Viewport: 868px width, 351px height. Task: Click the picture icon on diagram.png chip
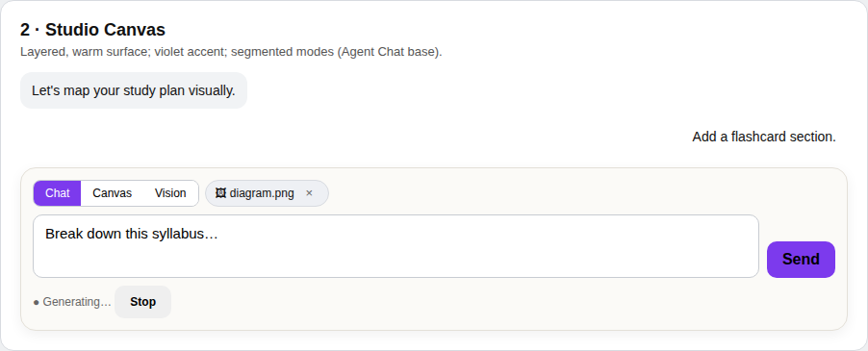click(221, 193)
